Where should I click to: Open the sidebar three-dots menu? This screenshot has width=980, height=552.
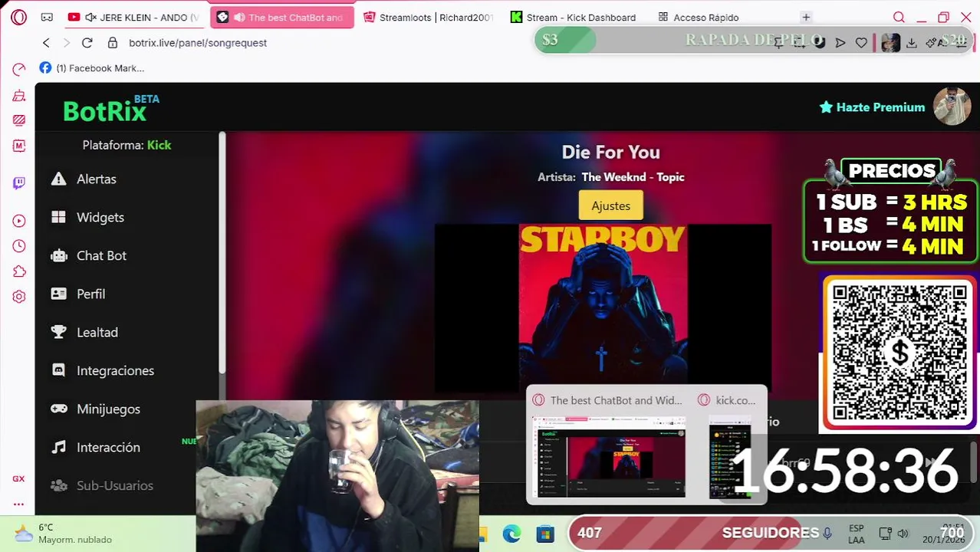18,504
